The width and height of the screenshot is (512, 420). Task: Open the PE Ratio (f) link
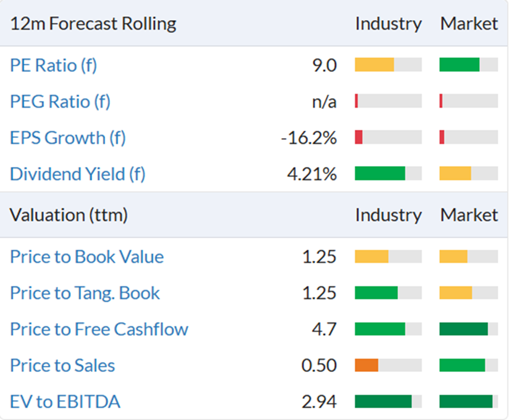(x=54, y=65)
